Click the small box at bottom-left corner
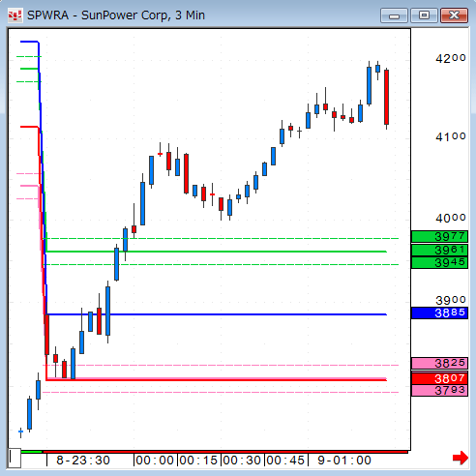Image resolution: width=476 pixels, height=476 pixels. (x=15, y=458)
